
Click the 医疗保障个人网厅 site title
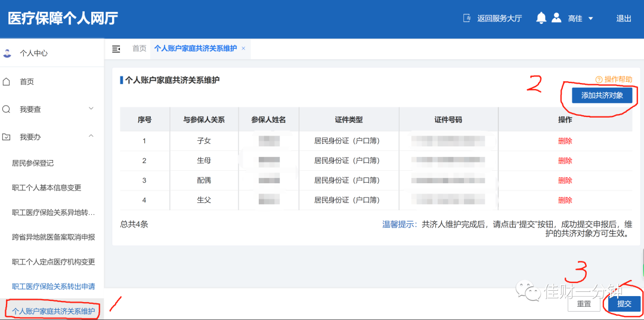coord(63,19)
